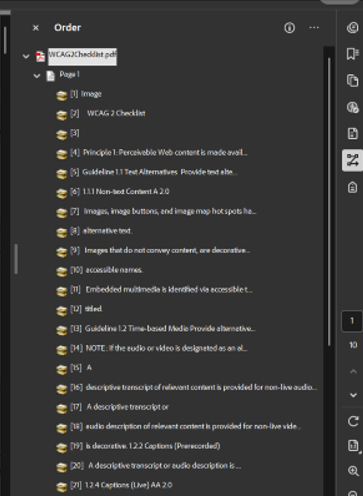Screen dimensions: 363x497
Task: Click the container icon for item [1] Image
Action: pyautogui.click(x=62, y=96)
